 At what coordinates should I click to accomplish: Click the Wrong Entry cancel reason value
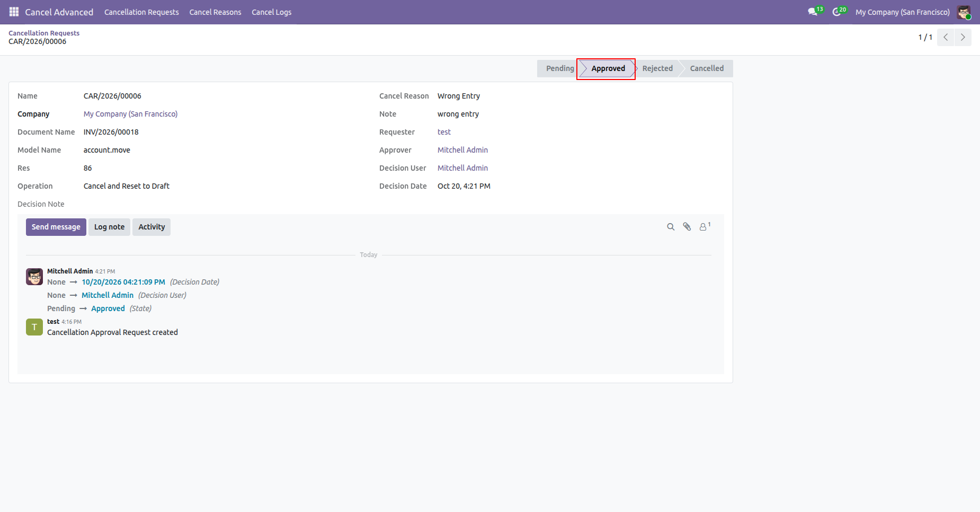click(x=459, y=96)
